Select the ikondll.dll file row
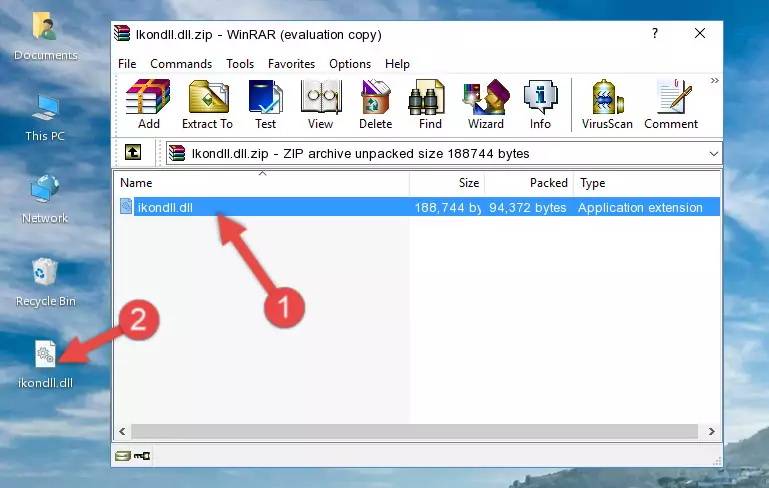The width and height of the screenshot is (769, 488). pyautogui.click(x=419, y=207)
